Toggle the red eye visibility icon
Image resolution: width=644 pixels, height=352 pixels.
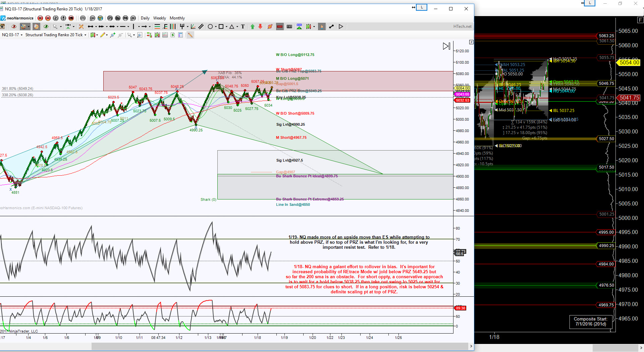14,26
